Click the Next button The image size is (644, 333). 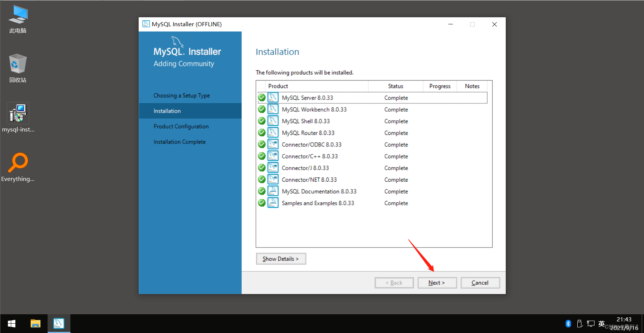pyautogui.click(x=437, y=283)
